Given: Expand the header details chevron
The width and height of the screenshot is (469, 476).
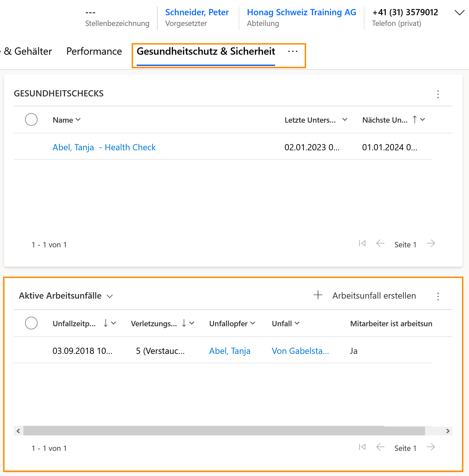Looking at the screenshot, I should [x=459, y=13].
